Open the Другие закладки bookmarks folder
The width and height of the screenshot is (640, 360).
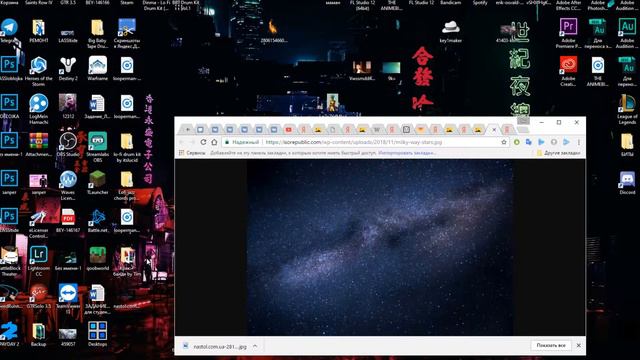pos(558,153)
